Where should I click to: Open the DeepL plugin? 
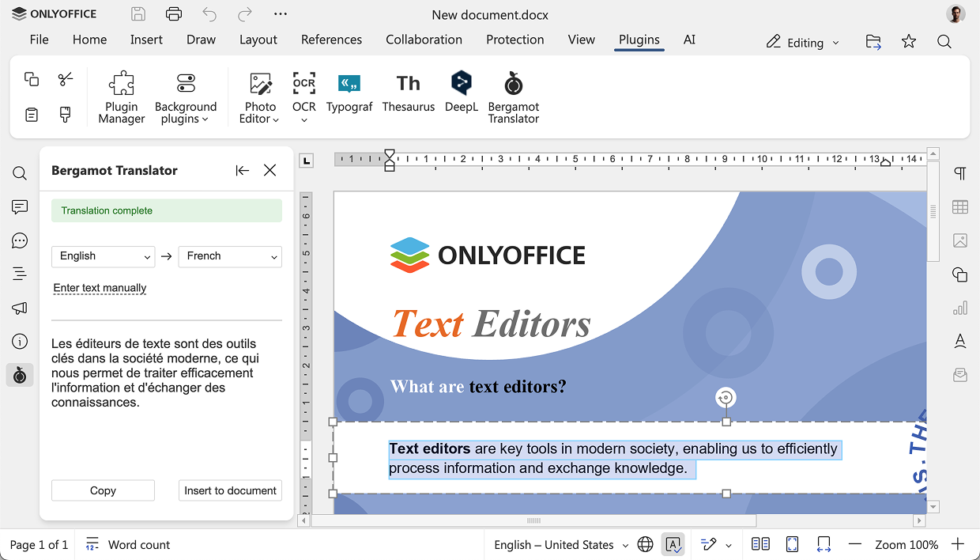(x=462, y=92)
